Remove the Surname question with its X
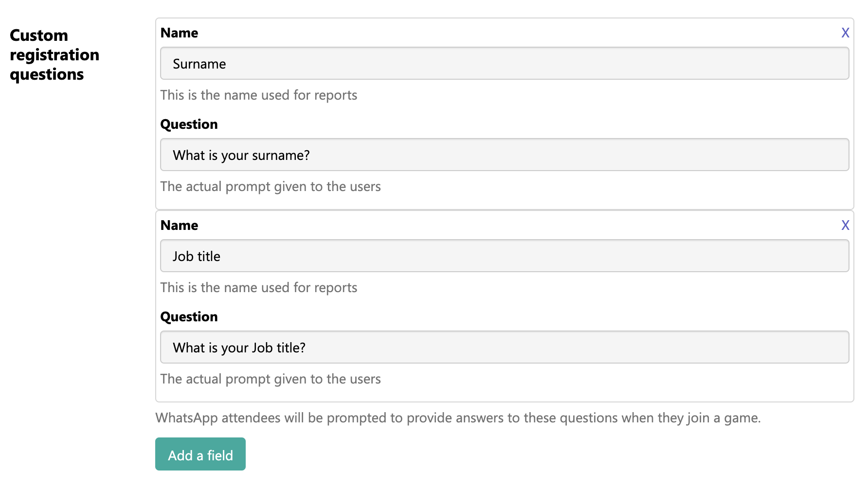The width and height of the screenshot is (868, 488). (x=845, y=33)
